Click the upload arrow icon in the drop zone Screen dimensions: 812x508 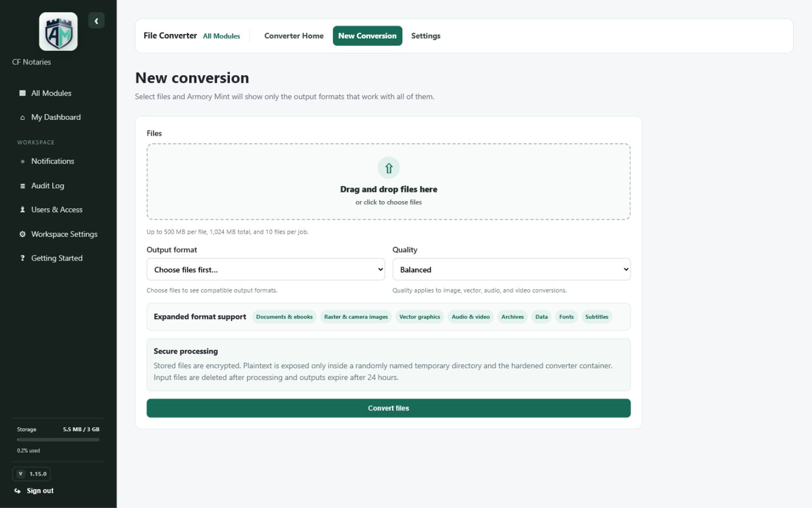[x=389, y=168]
